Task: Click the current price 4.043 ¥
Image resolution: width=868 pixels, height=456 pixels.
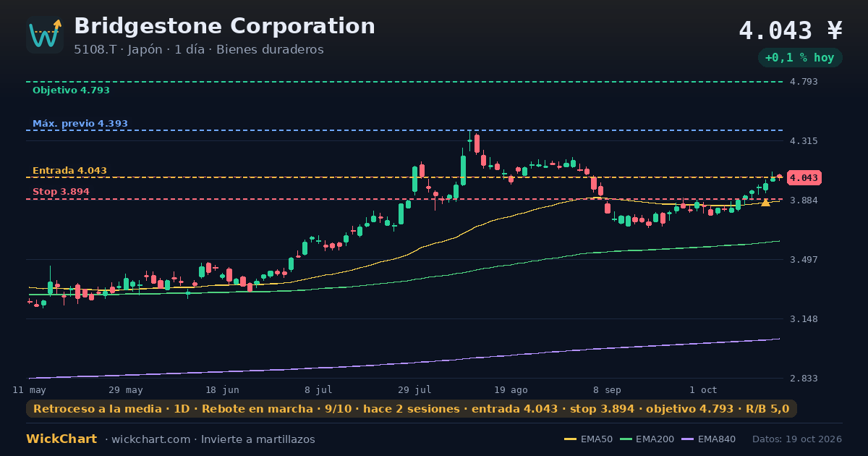Action: coord(791,30)
